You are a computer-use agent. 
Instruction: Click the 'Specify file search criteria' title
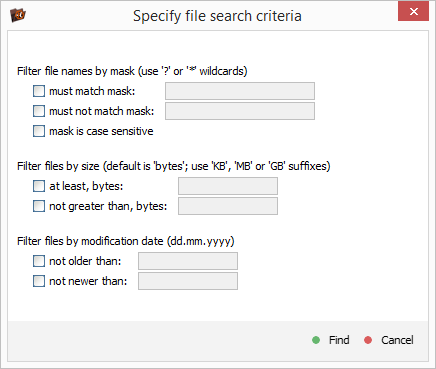tap(217, 16)
